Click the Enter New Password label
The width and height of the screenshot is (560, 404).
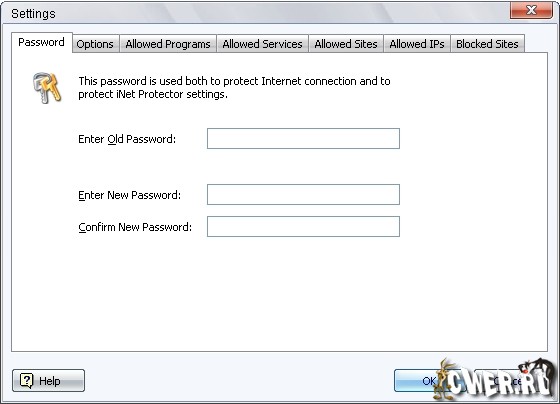coord(130,195)
